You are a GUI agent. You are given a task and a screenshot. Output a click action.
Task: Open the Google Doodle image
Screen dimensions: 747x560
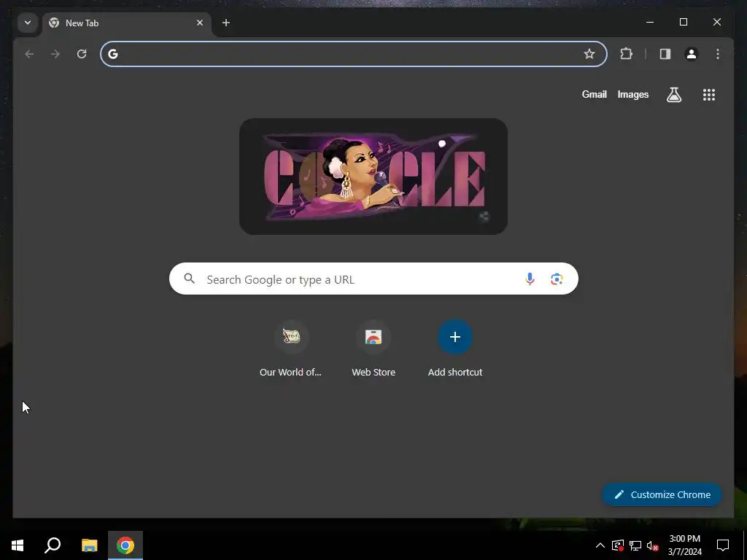coord(373,176)
